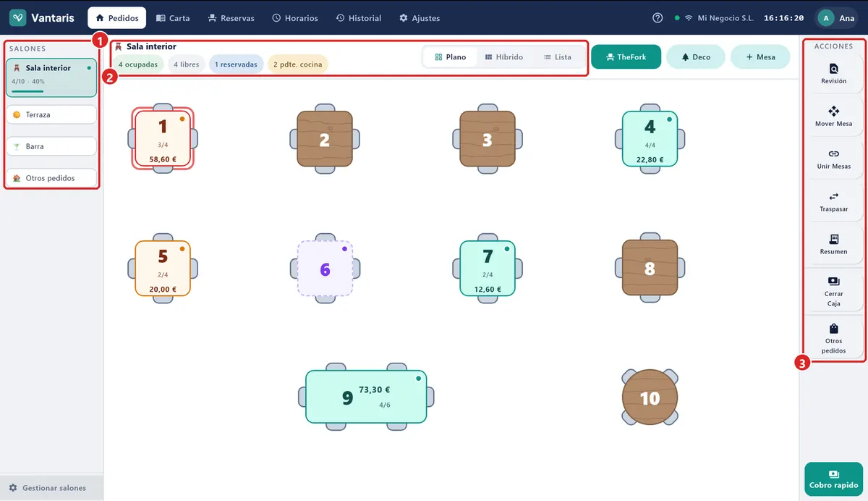
Task: Select free wooden table 8
Action: [650, 268]
